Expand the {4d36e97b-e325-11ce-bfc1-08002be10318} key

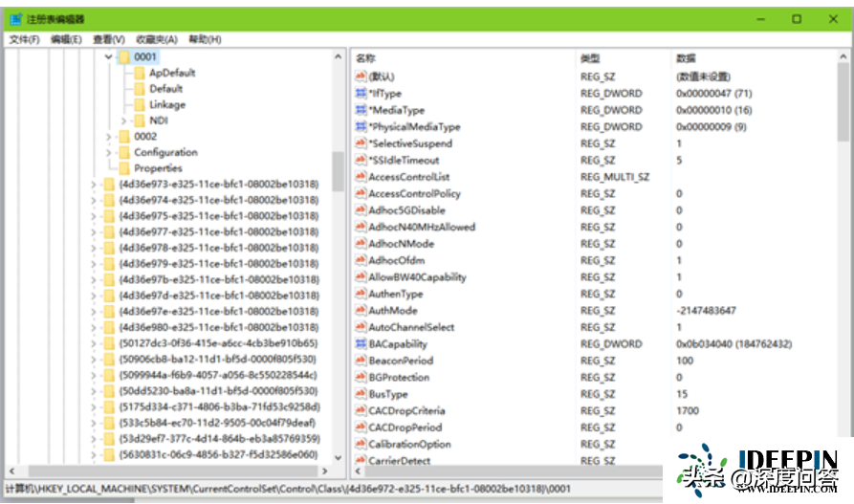pos(93,279)
